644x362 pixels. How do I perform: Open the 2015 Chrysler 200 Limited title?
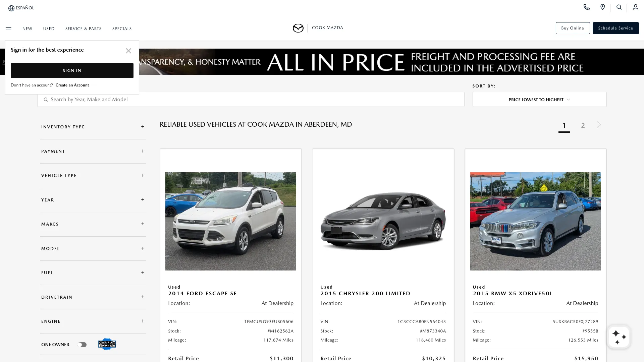pyautogui.click(x=365, y=293)
